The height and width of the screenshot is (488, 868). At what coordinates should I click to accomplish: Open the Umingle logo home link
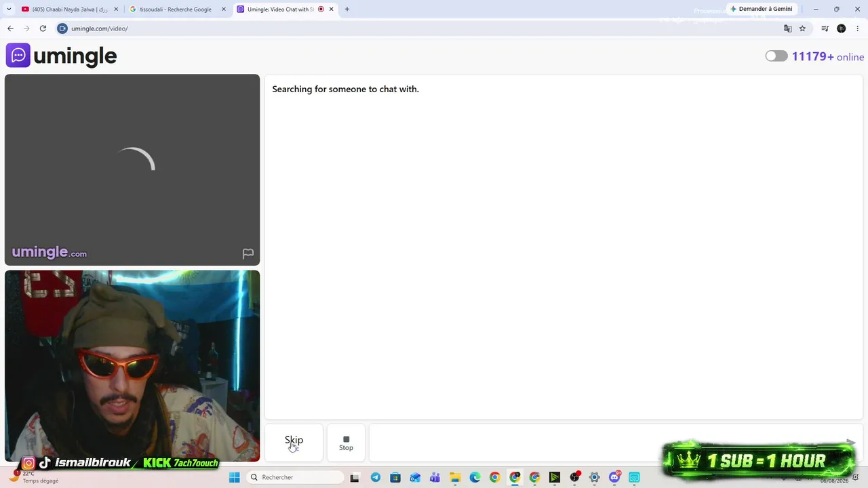point(62,56)
